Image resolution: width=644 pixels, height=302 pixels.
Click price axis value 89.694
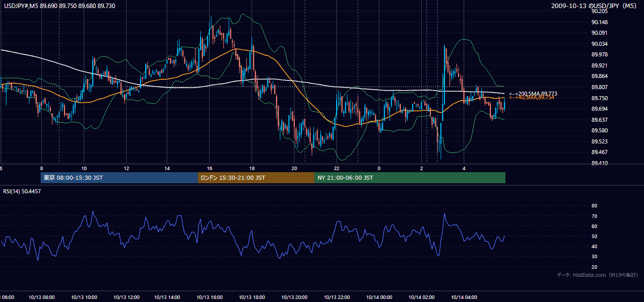(x=599, y=109)
